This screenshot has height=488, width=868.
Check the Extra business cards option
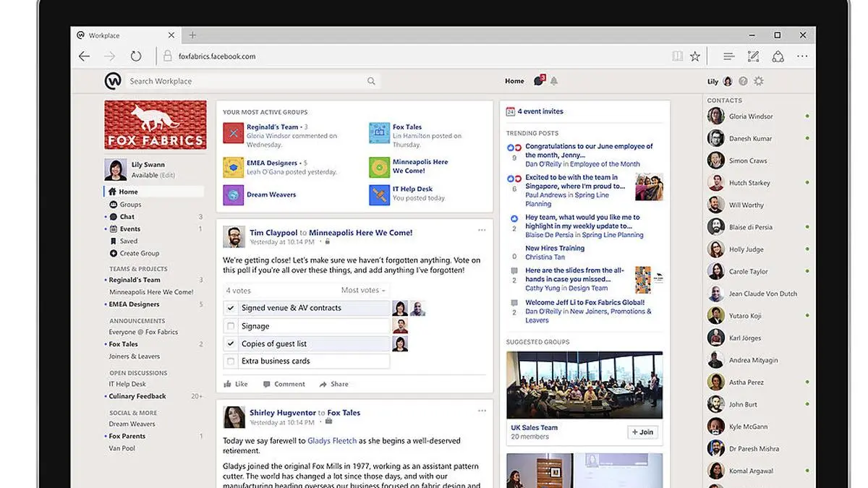pyautogui.click(x=231, y=361)
